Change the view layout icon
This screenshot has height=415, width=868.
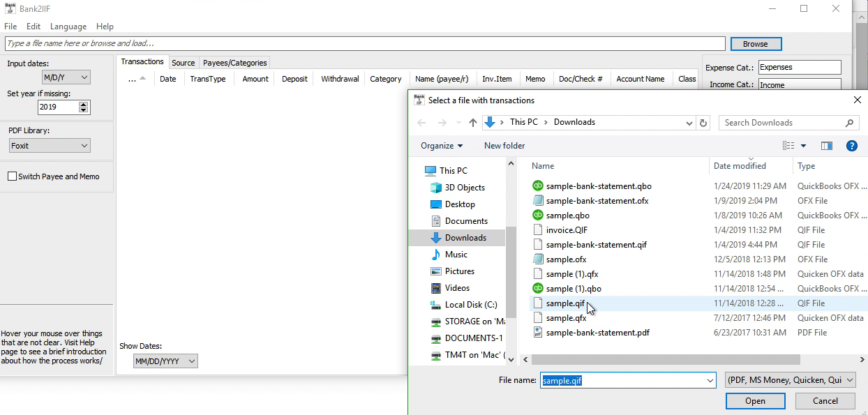pos(788,146)
